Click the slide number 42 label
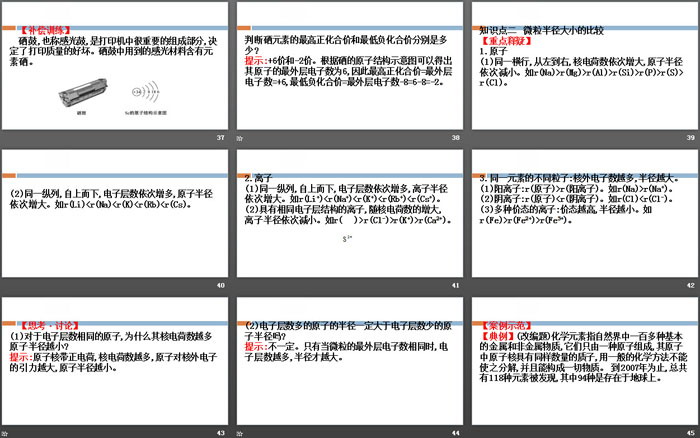Screen dimensions: 700x438 point(688,285)
